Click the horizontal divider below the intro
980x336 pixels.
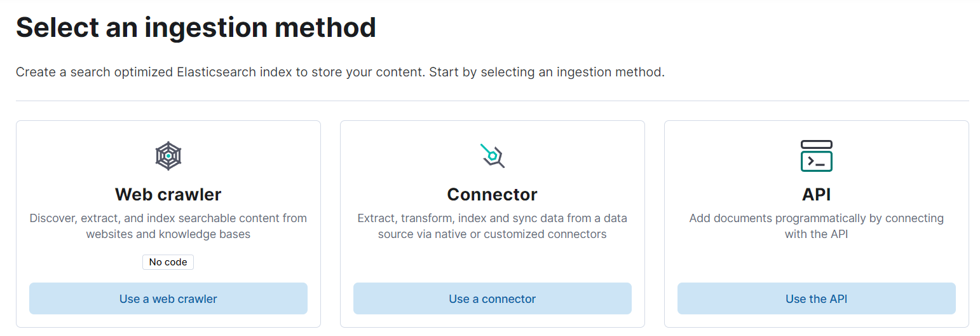pyautogui.click(x=492, y=101)
